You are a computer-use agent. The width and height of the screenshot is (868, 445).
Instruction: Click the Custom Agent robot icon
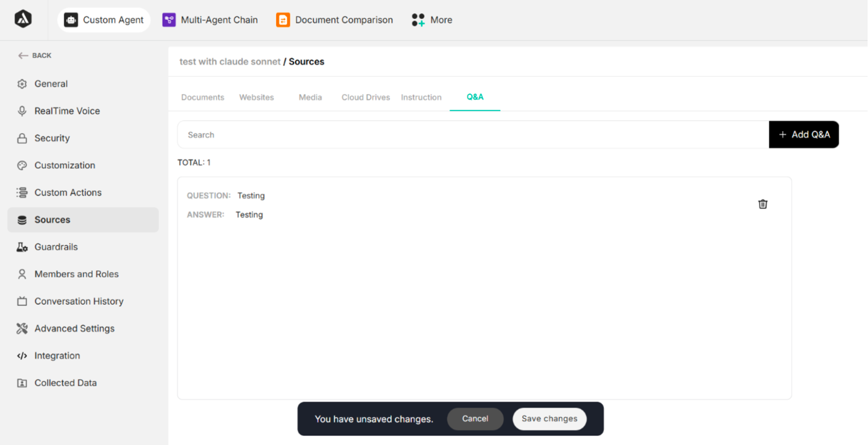point(71,20)
